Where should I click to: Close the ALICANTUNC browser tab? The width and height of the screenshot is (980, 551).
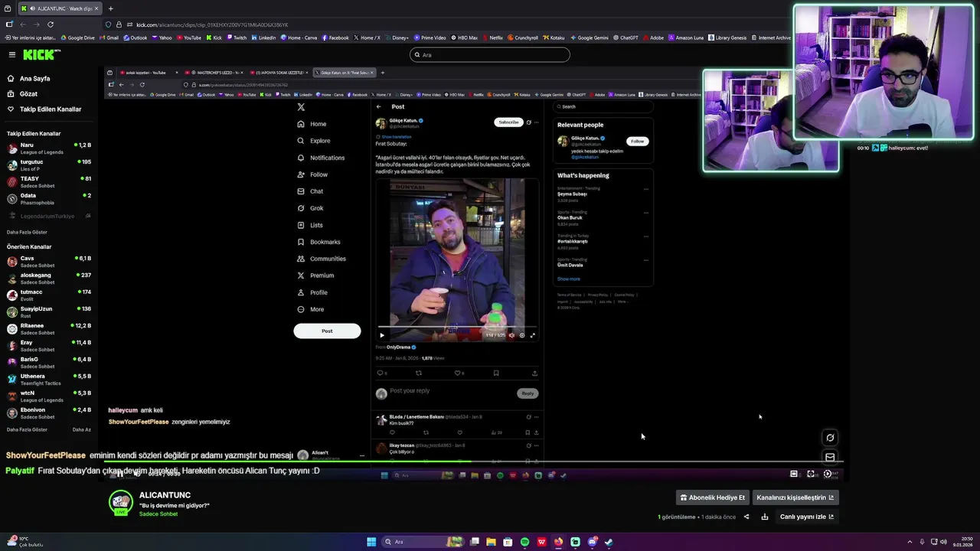(x=98, y=8)
